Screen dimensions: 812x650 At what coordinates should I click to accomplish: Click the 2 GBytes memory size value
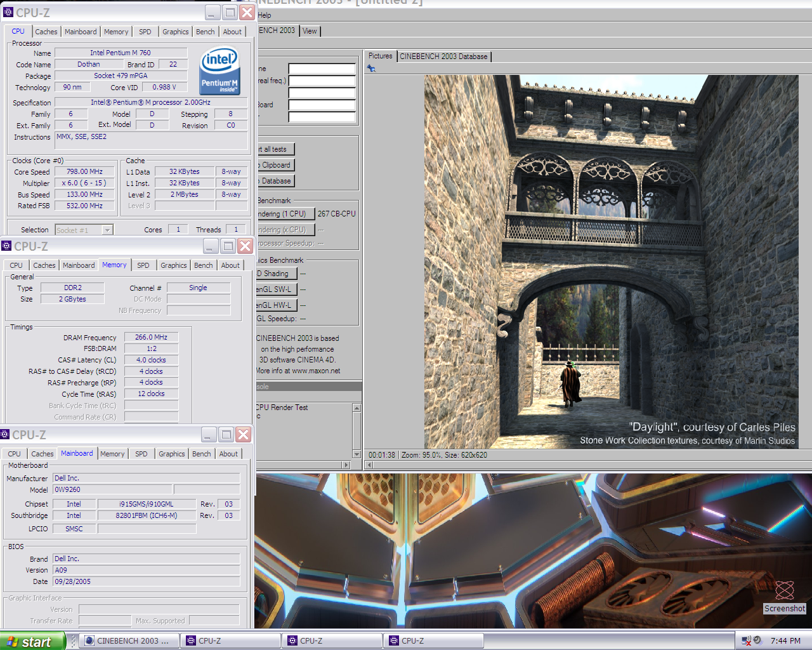[72, 299]
